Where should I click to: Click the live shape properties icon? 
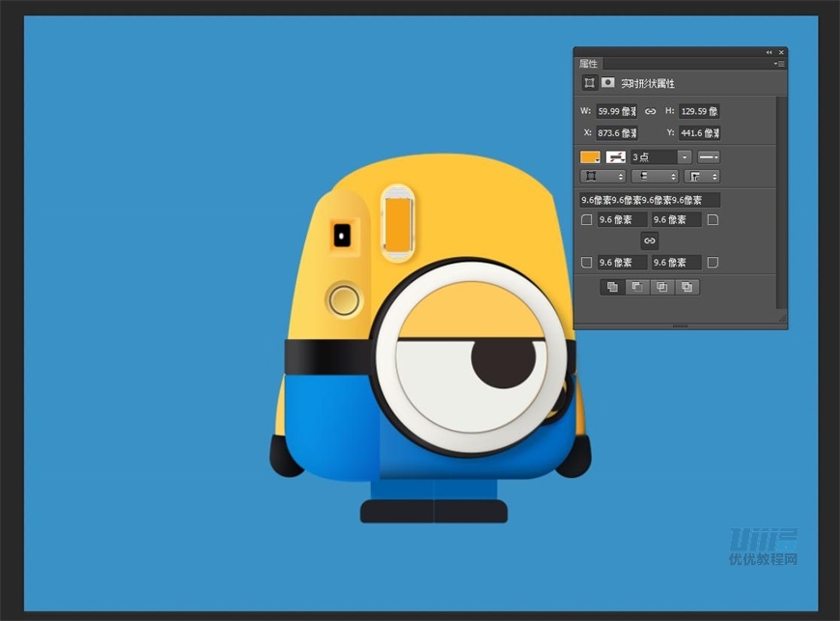tap(589, 83)
